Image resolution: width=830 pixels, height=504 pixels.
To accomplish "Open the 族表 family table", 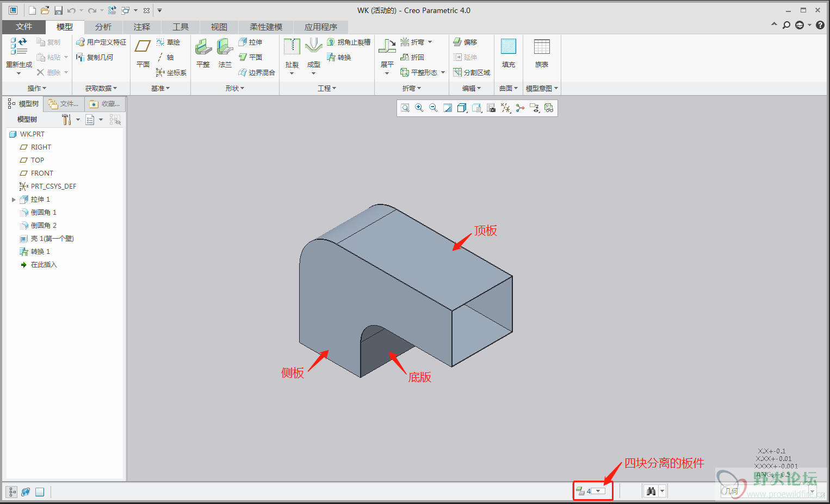I will [x=542, y=53].
